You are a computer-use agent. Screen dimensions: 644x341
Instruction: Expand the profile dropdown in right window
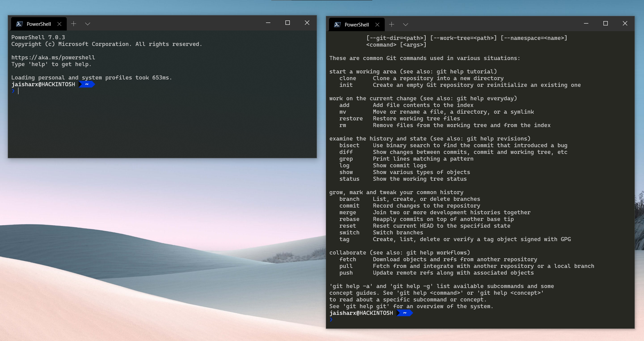(406, 24)
